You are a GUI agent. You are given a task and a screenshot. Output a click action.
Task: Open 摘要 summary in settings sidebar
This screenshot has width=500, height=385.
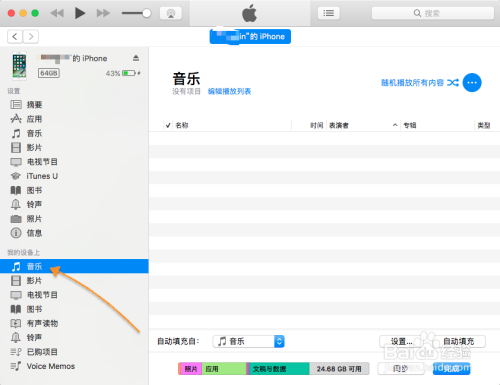pos(74,105)
